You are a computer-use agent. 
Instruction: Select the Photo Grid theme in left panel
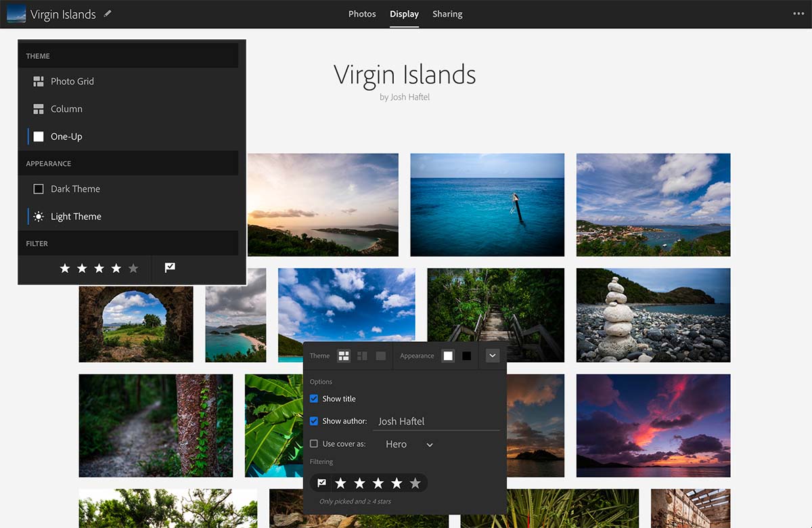72,81
